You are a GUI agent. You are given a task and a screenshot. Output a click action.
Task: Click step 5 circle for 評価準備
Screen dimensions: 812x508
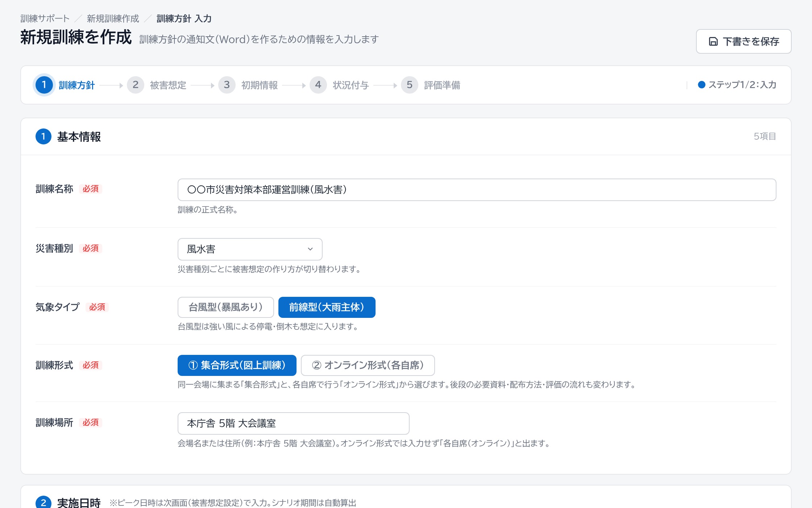[x=409, y=85]
